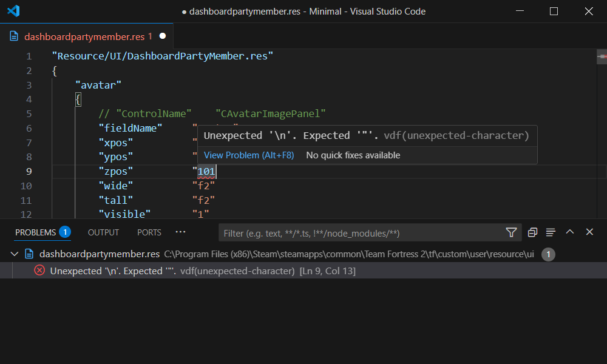Click View Problem (Alt+F8) link
Image resolution: width=607 pixels, height=364 pixels.
pos(249,155)
